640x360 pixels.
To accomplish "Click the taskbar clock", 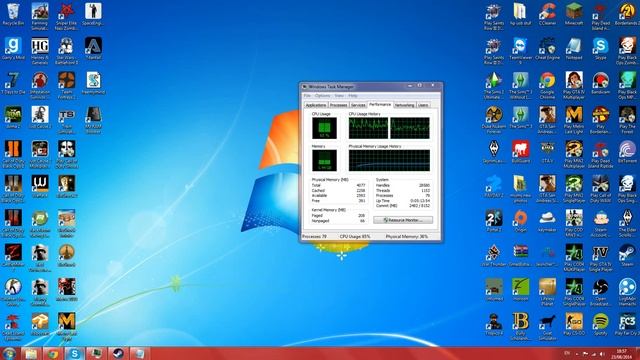I will 621,353.
